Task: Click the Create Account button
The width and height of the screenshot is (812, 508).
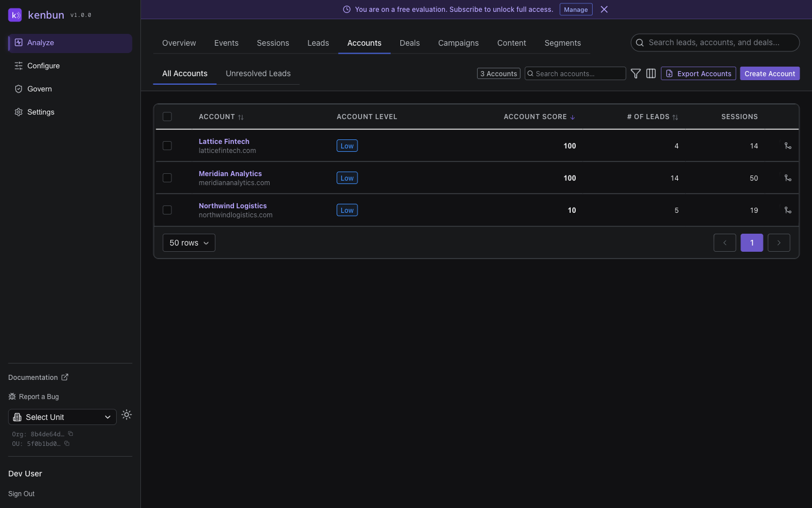Action: (770, 73)
